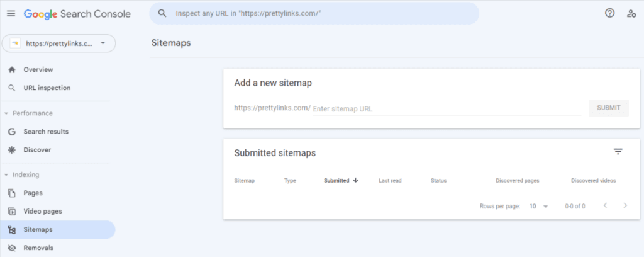
Task: Click the URL inspection magnifier icon
Action: point(12,88)
